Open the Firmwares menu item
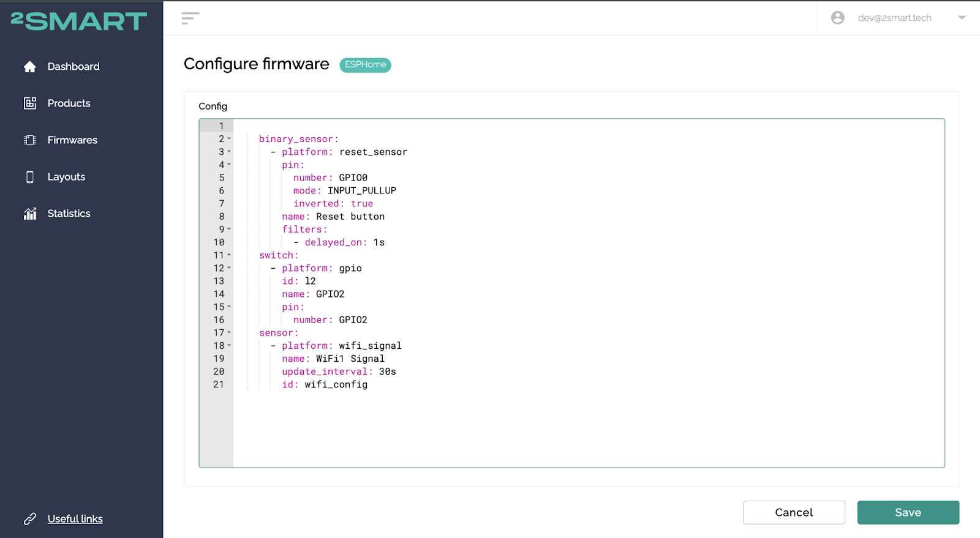 pyautogui.click(x=72, y=140)
